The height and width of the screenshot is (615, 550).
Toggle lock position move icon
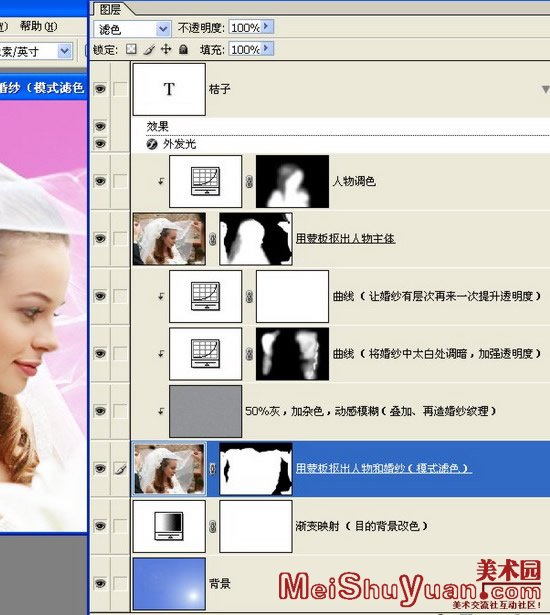tap(166, 49)
